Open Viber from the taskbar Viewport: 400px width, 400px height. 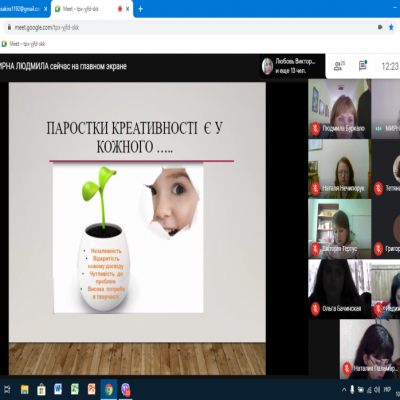tap(126, 389)
